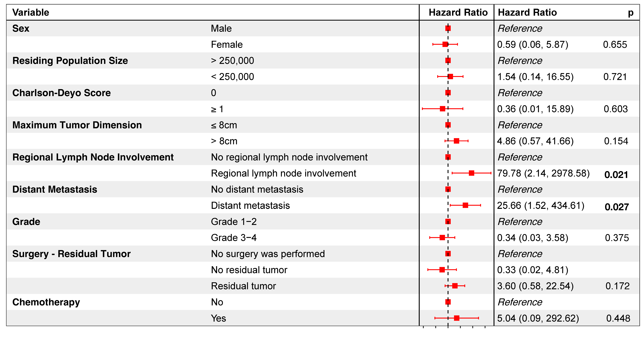Click the p column header
Screen dimensions: 644x340
click(630, 12)
